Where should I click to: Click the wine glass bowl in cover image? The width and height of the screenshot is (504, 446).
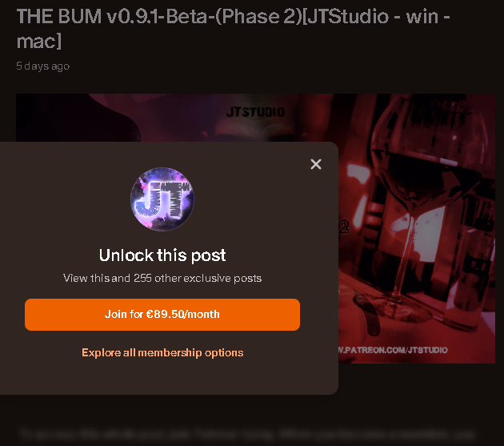[429, 155]
